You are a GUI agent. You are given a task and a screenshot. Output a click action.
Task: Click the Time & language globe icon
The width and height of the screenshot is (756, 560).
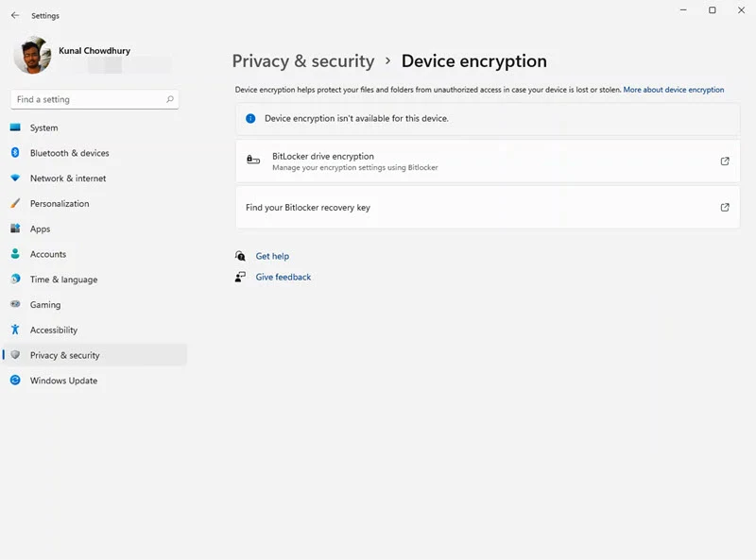point(15,279)
